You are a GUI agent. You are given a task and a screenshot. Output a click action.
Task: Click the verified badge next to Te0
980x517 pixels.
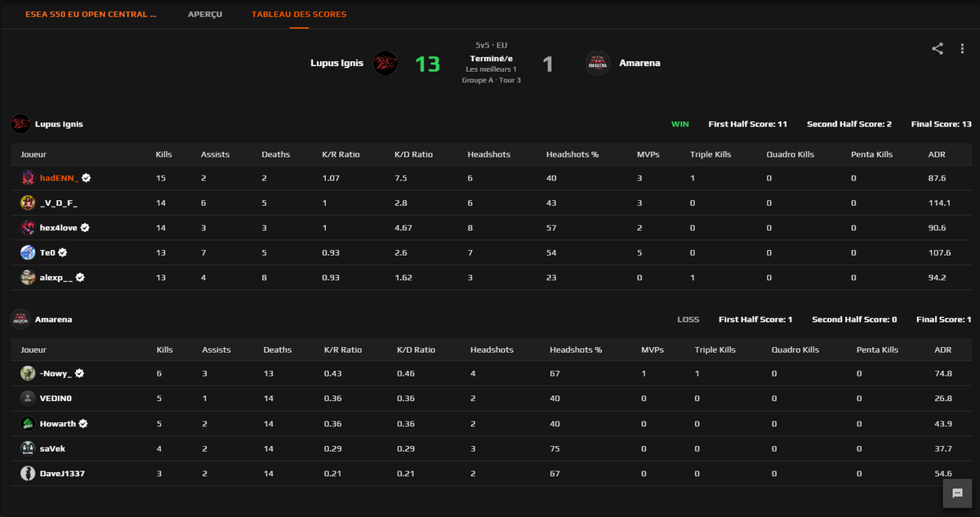62,253
